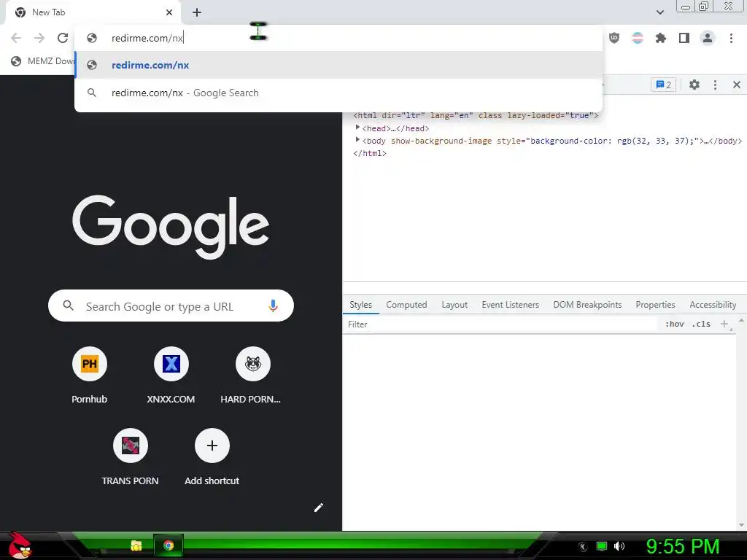This screenshot has width=747, height=560.
Task: Start voice search with the microphone
Action: tap(273, 306)
